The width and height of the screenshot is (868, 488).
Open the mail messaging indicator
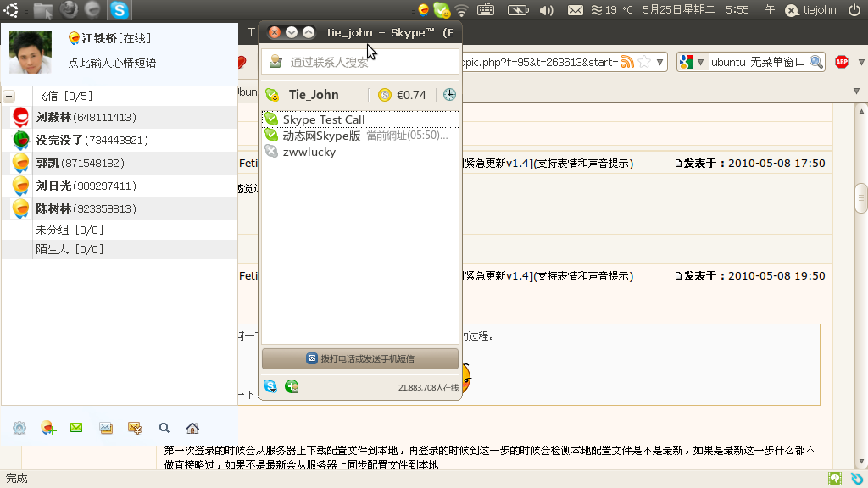pos(576,10)
